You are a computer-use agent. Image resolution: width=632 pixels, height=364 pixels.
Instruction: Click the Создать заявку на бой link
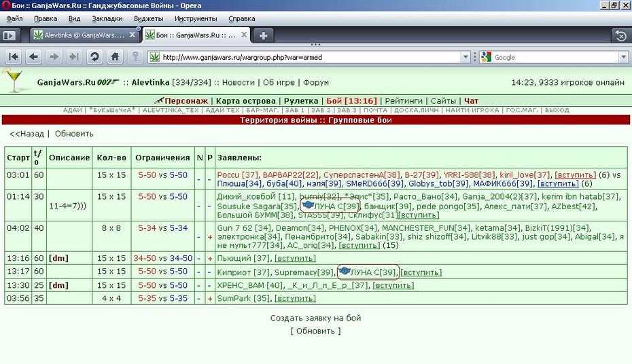coord(315,318)
